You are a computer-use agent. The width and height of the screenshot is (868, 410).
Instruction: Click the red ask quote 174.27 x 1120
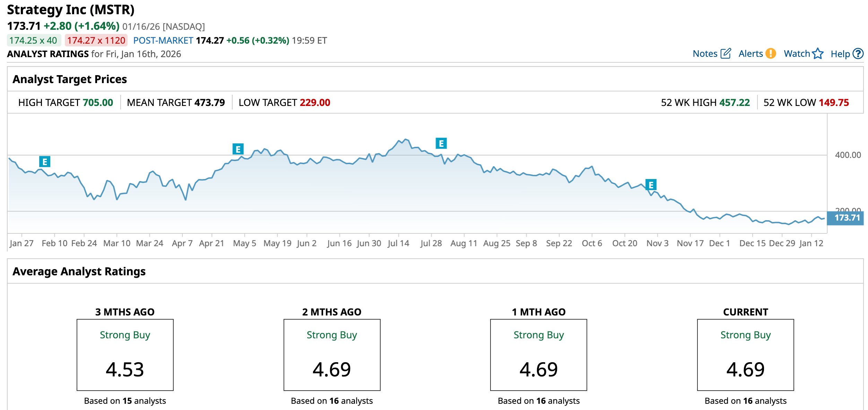click(96, 41)
